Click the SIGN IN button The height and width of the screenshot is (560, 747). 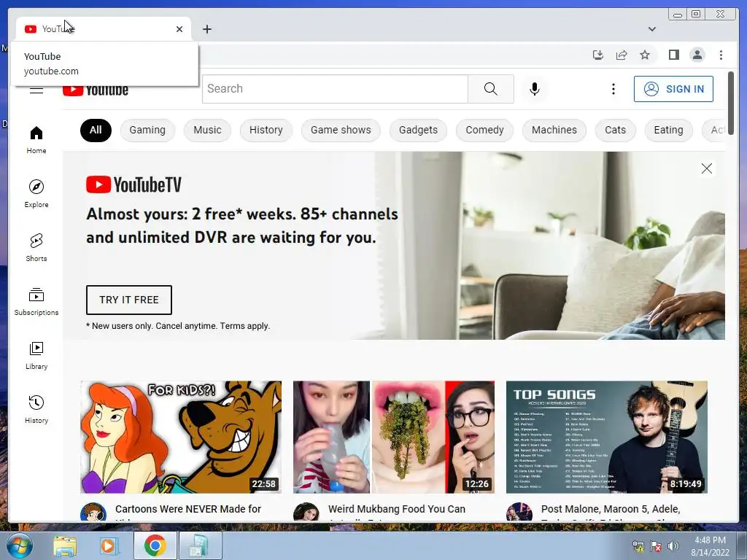673,89
